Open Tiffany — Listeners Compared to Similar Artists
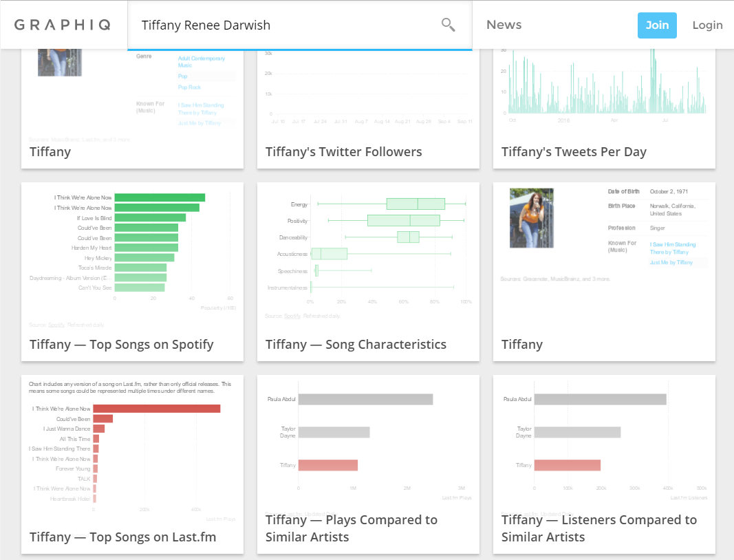The image size is (734, 560). 598,528
